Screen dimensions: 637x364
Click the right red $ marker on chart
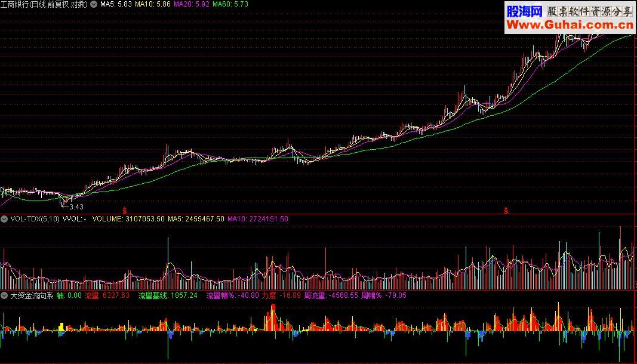[506, 211]
